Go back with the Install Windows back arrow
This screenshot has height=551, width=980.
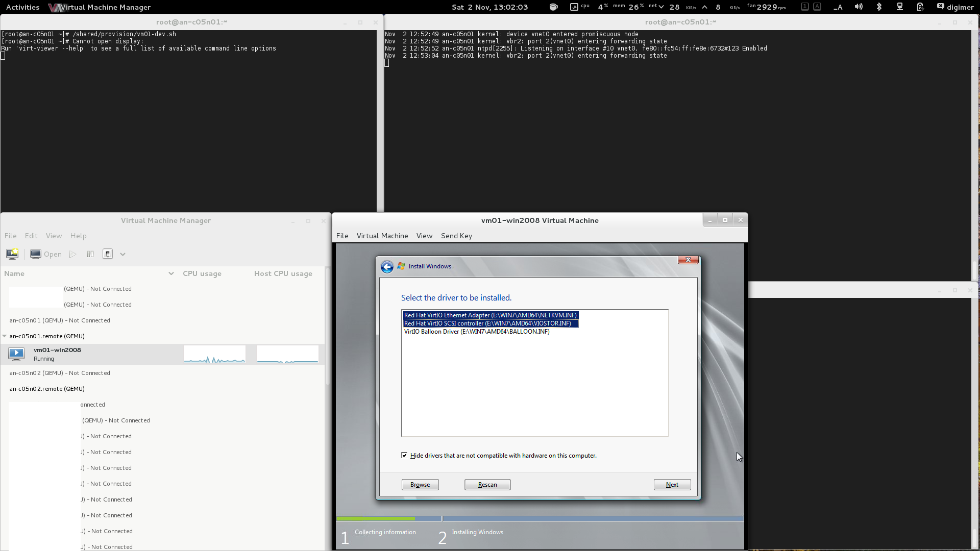pos(387,266)
